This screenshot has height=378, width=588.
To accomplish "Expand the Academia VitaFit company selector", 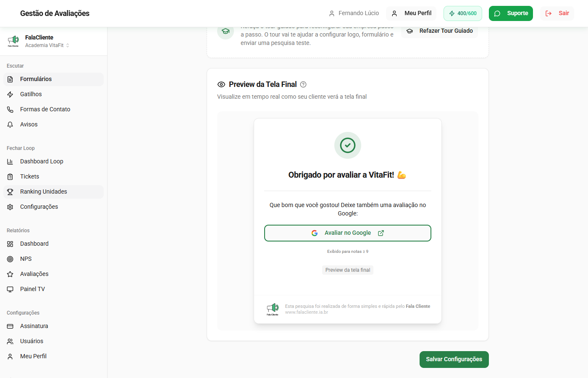I will (x=47, y=45).
